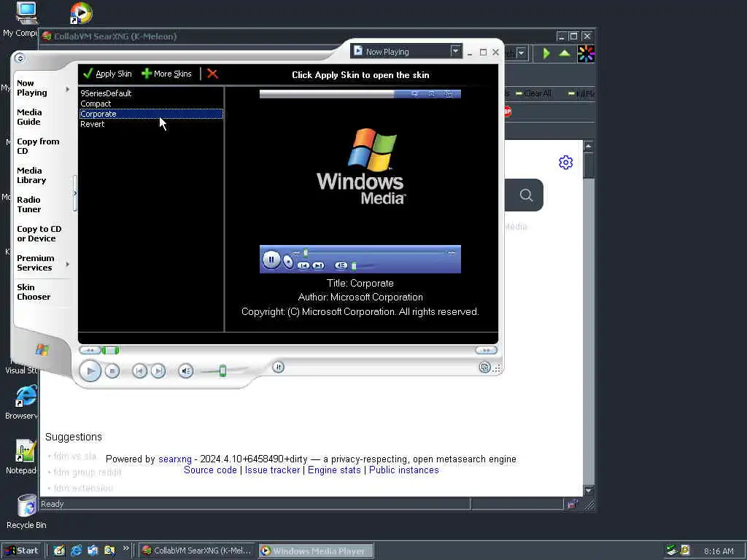Screen dimensions: 747x560
Task: Open the Radio Tuner tab
Action: click(x=29, y=204)
